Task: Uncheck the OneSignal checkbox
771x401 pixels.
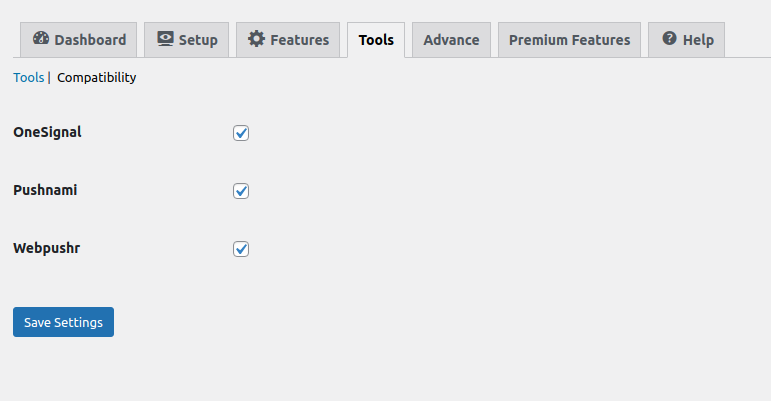Action: pos(241,133)
